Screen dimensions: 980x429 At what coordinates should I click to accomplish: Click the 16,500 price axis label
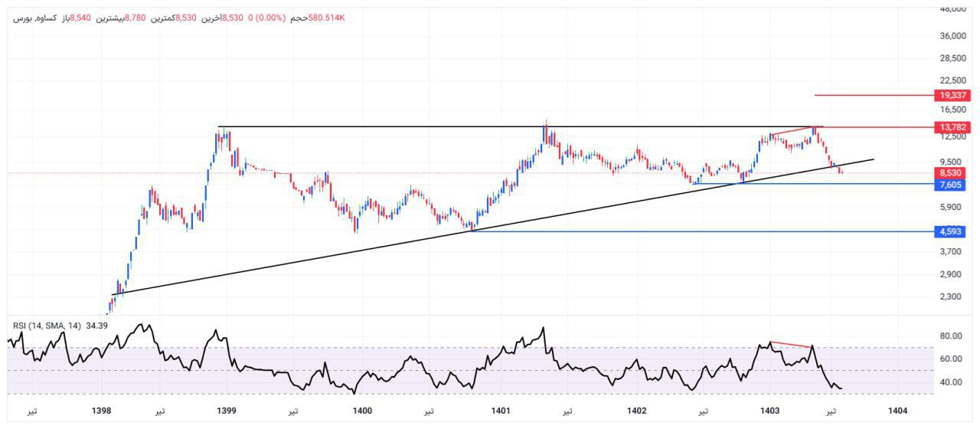pyautogui.click(x=953, y=110)
